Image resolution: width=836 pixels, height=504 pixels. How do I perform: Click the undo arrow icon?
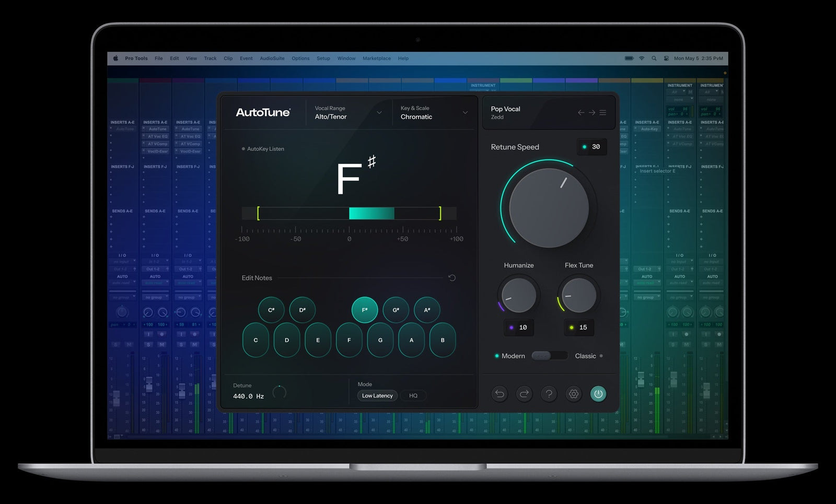(499, 394)
